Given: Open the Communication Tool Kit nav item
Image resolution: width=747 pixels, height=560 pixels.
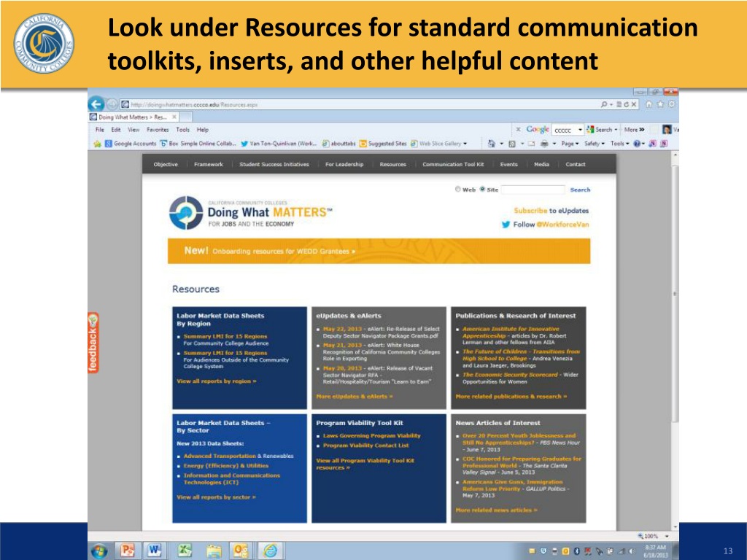Looking at the screenshot, I should 453,164.
